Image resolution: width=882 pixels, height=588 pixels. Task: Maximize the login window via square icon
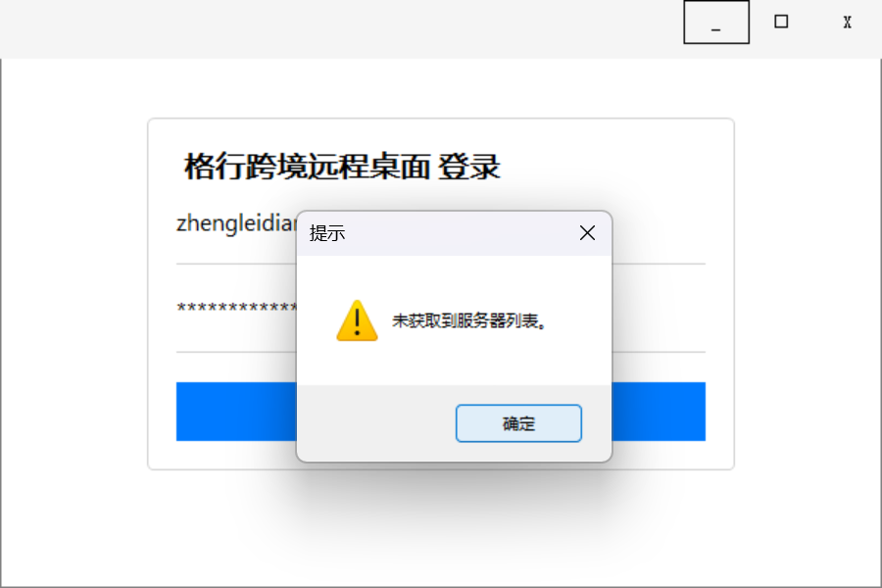click(781, 22)
